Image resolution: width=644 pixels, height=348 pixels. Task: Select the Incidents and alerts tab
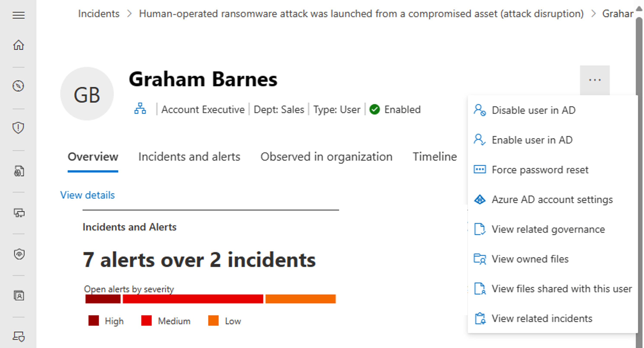(x=189, y=156)
